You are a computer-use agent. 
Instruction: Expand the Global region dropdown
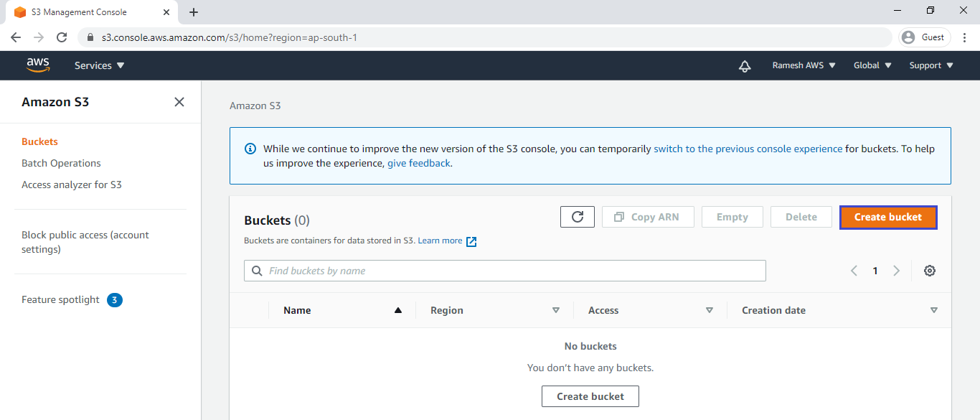pos(873,65)
